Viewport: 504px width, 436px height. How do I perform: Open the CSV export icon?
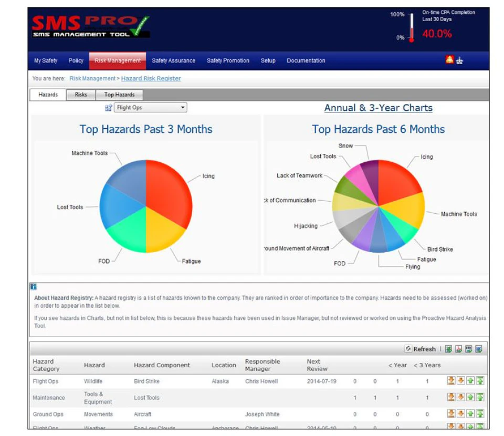pos(468,348)
